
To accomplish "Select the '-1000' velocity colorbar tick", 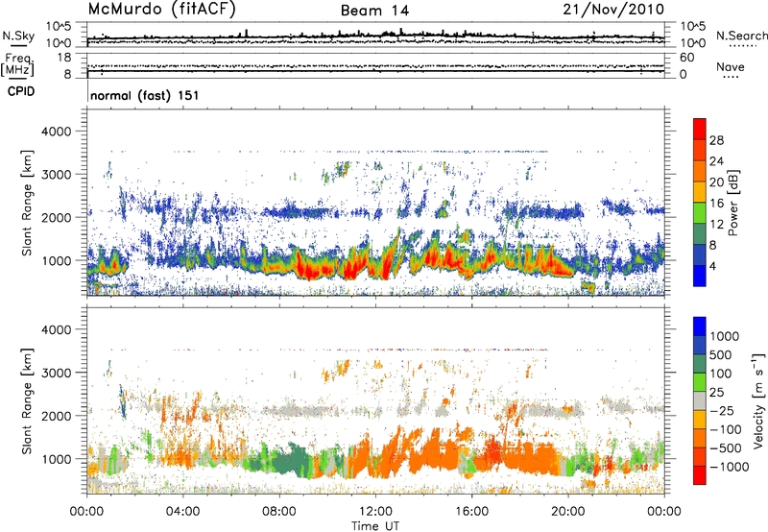I will [729, 467].
